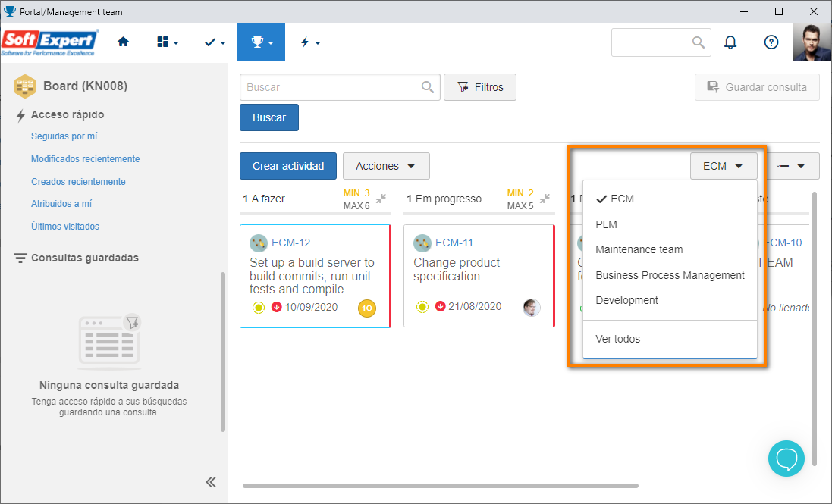
Task: Click the sidebar vertical scrollbar
Action: pyautogui.click(x=223, y=352)
